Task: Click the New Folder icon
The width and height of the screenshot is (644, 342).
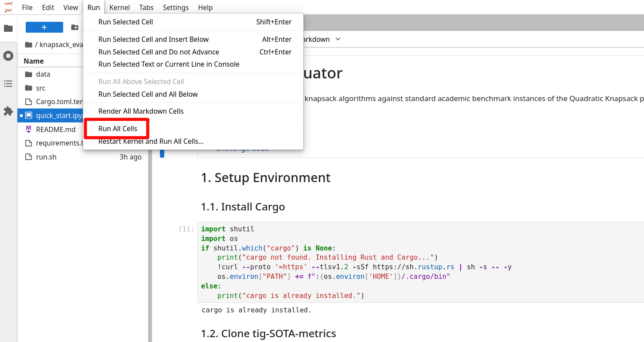Action: coord(75,27)
